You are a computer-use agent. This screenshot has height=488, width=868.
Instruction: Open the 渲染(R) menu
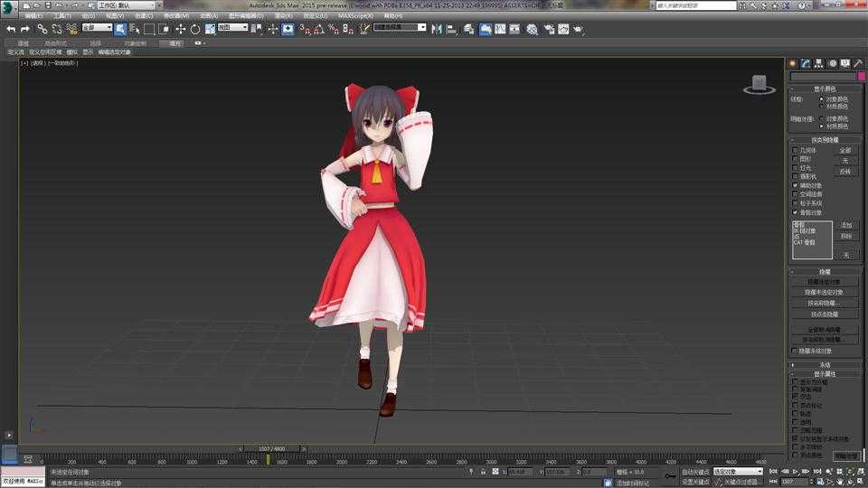click(283, 16)
